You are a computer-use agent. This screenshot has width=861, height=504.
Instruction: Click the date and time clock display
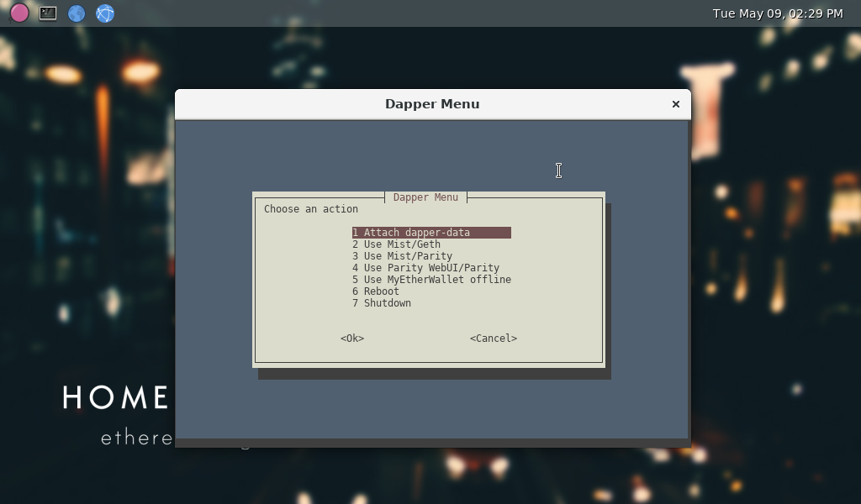(778, 13)
